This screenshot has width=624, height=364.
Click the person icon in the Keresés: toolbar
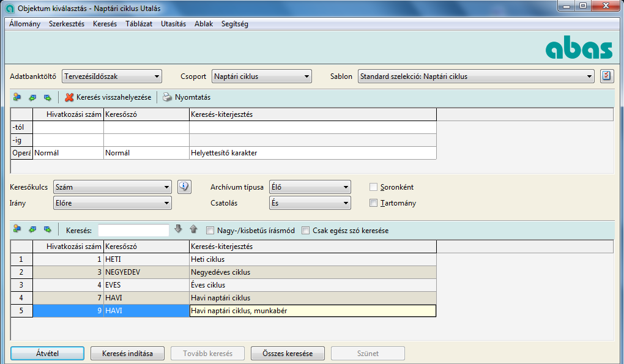click(17, 229)
